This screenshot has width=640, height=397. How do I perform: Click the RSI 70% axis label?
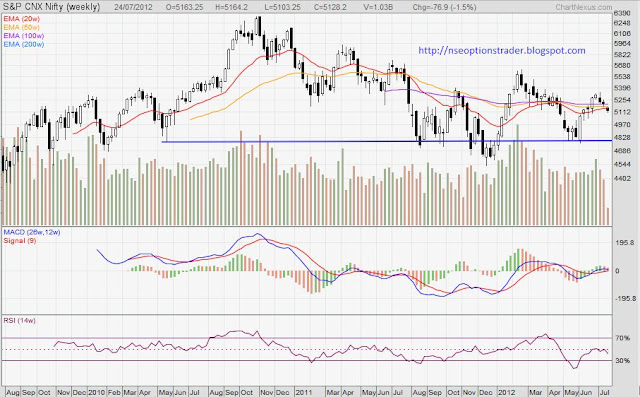(622, 338)
